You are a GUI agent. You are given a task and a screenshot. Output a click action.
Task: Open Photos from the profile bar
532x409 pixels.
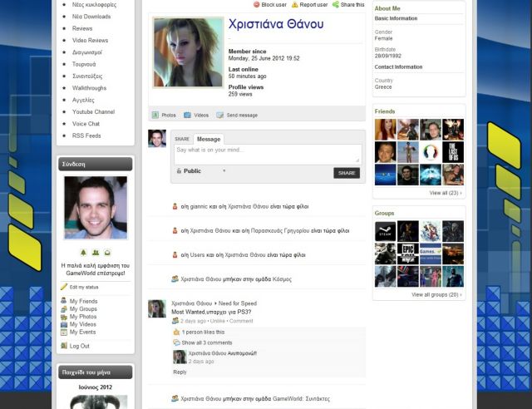tap(164, 115)
